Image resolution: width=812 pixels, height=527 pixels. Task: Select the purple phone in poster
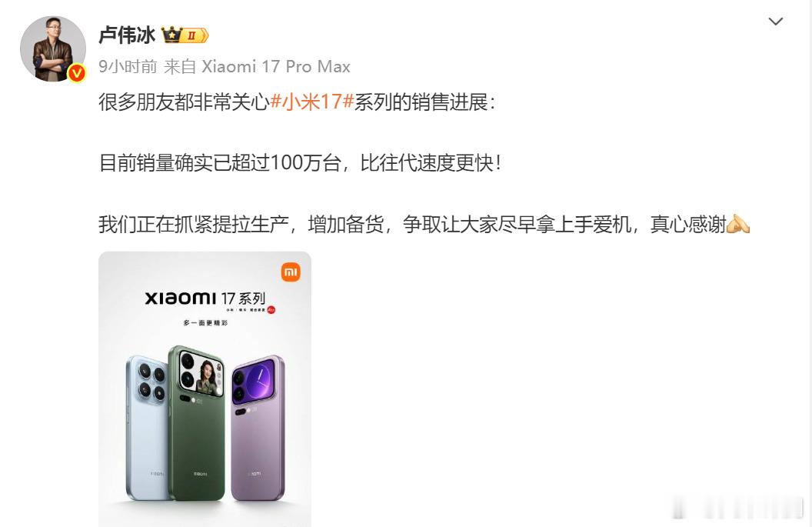(258, 428)
